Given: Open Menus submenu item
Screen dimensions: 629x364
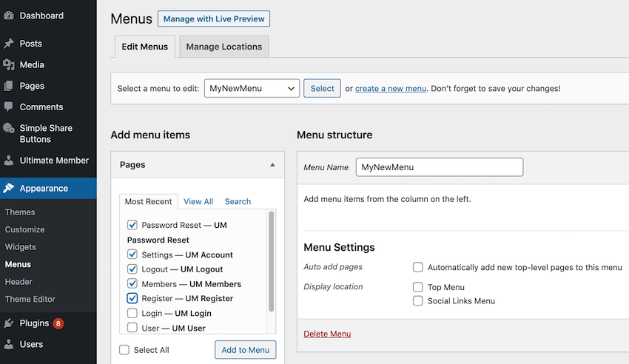Looking at the screenshot, I should coord(18,264).
